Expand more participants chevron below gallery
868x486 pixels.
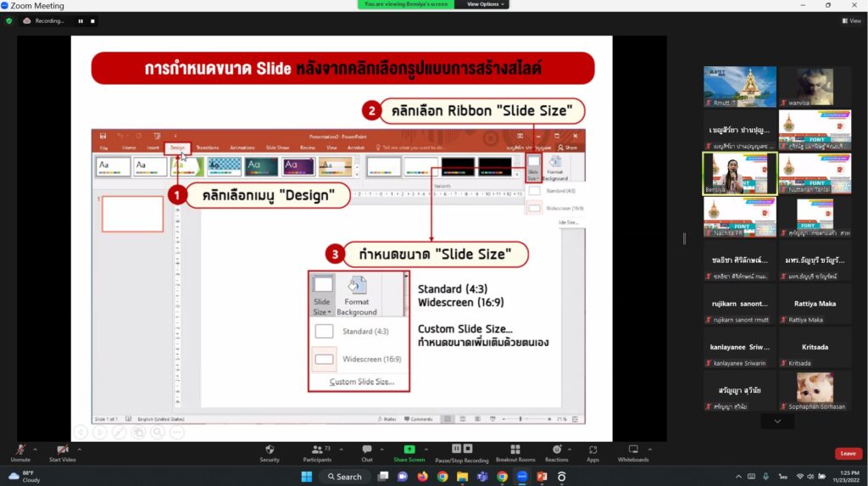click(777, 422)
